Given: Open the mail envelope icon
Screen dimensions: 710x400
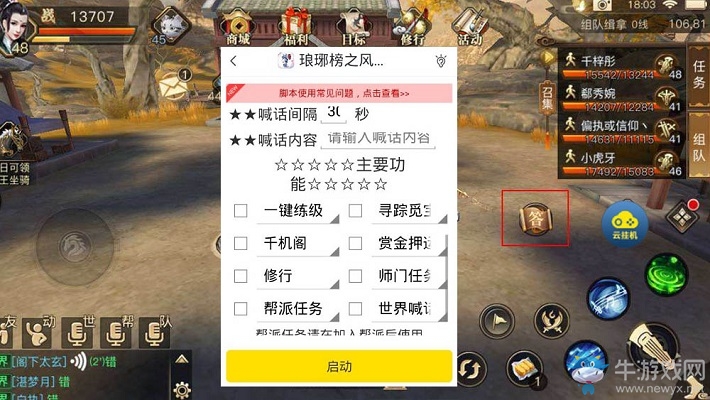Looking at the screenshot, I should pyautogui.click(x=173, y=86).
